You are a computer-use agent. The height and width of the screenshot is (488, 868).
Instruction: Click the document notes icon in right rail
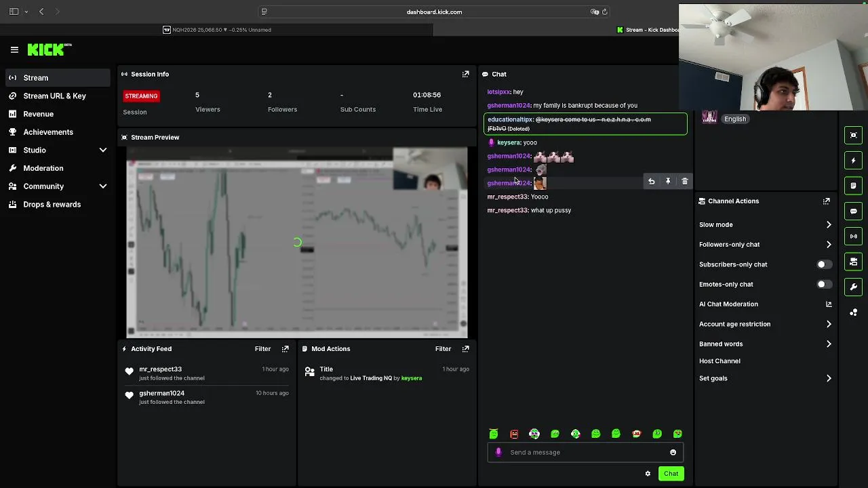[854, 186]
